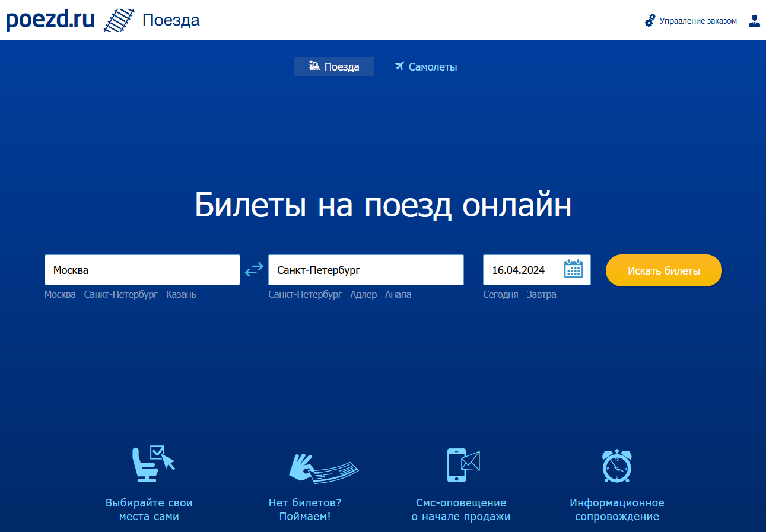Switch to the Самолеты tab
The width and height of the screenshot is (766, 532).
coord(426,66)
